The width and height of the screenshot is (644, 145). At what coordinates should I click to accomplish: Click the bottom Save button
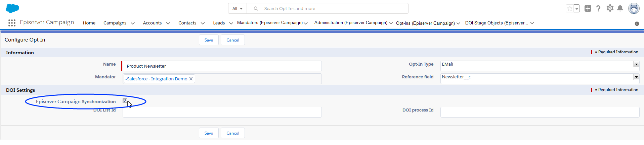click(209, 133)
